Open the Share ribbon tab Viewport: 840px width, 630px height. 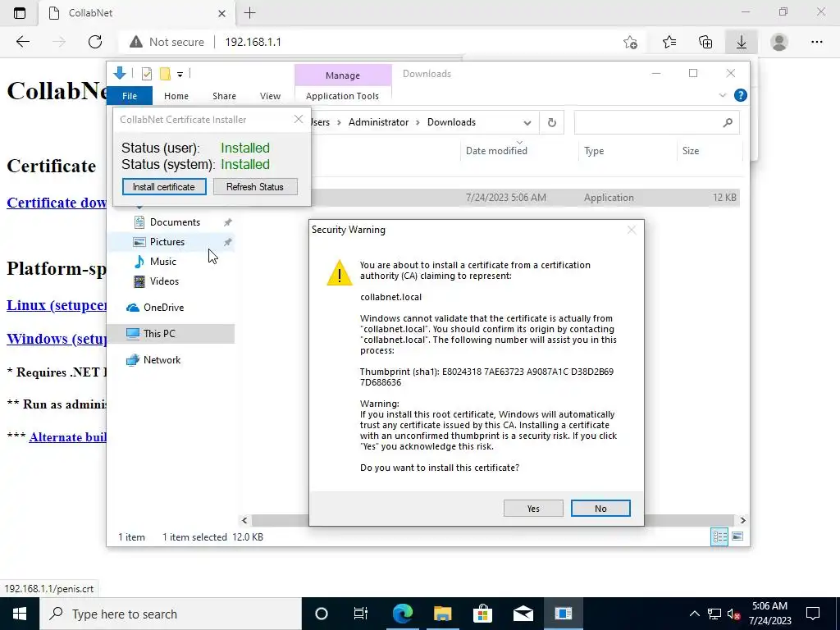224,96
